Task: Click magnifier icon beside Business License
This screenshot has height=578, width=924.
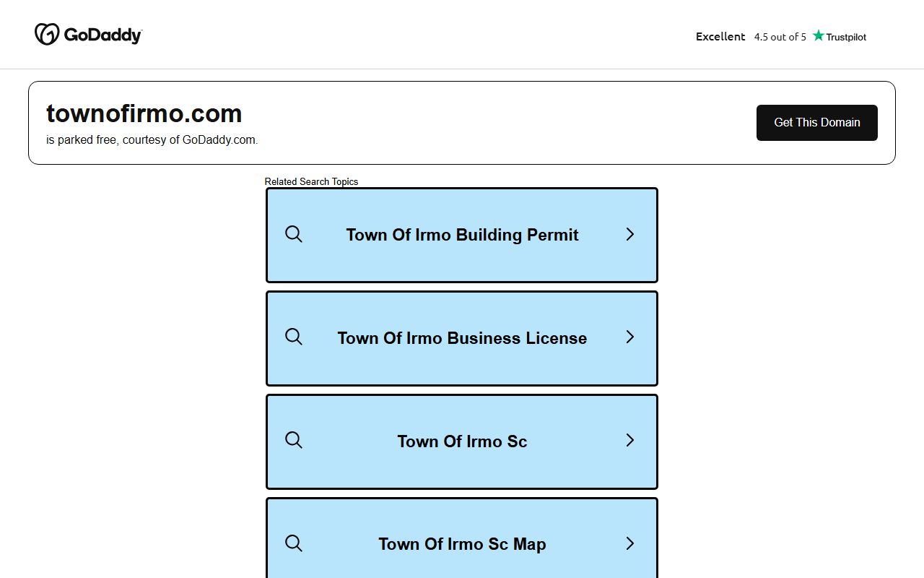Action: (294, 337)
